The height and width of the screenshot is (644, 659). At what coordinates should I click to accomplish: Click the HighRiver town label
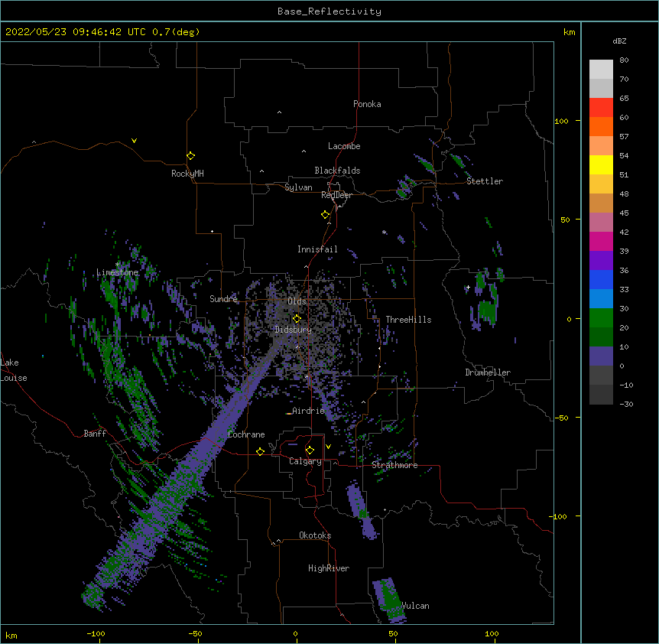click(329, 568)
